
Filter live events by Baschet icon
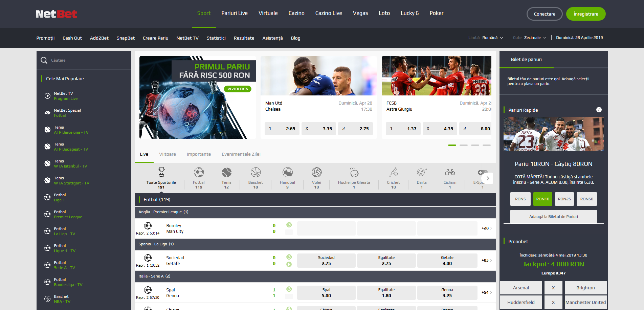coord(256,172)
